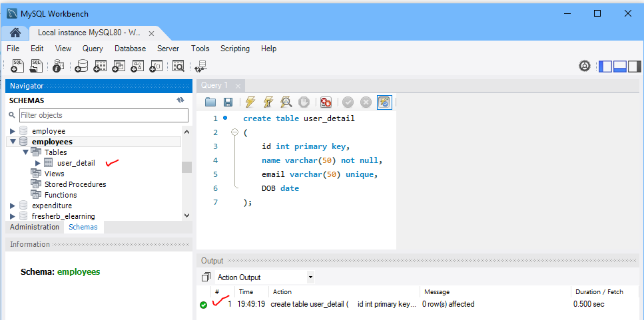The height and width of the screenshot is (320, 644).
Task: Select Local instance MySQL80 connection tab
Action: tap(89, 33)
